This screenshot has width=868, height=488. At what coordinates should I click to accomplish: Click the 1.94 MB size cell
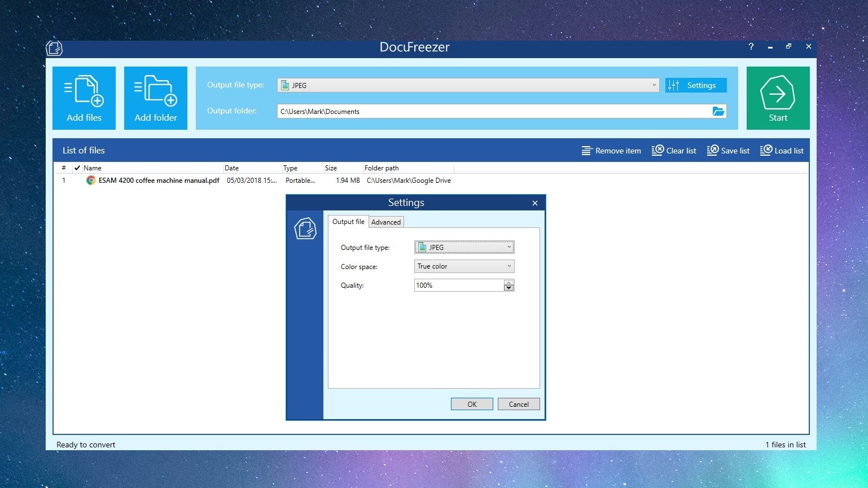point(348,181)
